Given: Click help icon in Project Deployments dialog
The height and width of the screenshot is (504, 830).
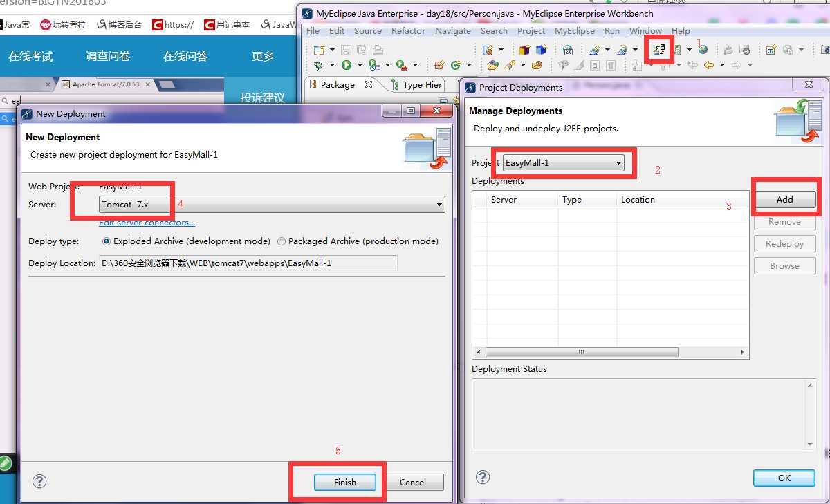Looking at the screenshot, I should tap(483, 477).
